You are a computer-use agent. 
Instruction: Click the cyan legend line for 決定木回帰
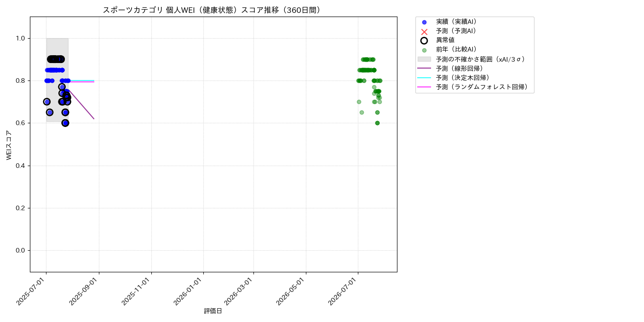click(x=424, y=77)
